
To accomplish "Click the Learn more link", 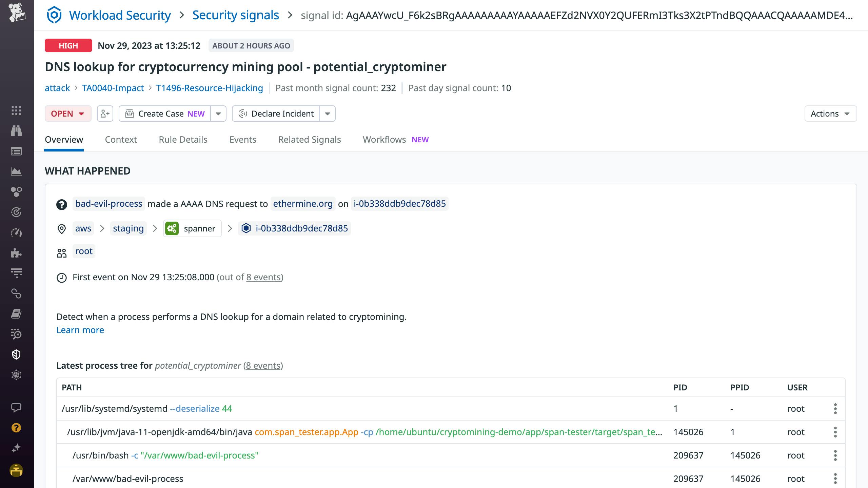I will [80, 329].
